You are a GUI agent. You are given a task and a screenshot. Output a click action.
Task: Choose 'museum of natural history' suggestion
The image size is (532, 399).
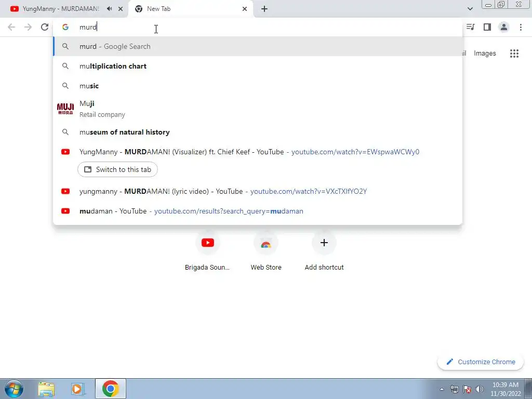click(x=258, y=132)
